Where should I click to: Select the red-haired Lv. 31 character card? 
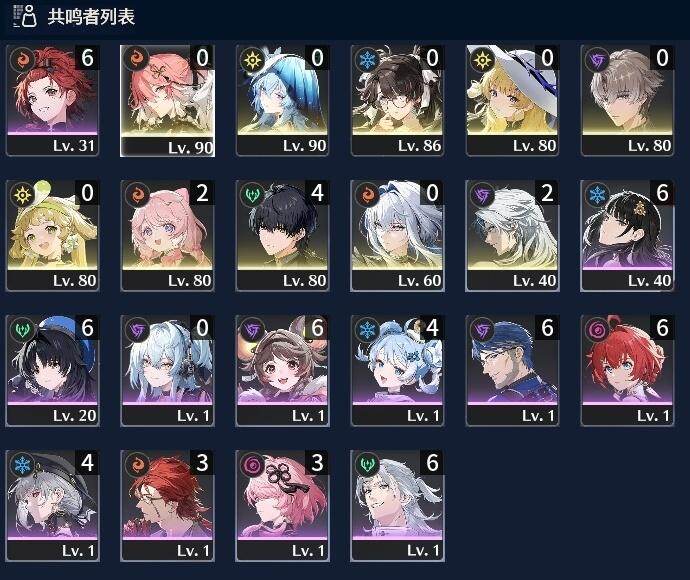click(x=52, y=100)
